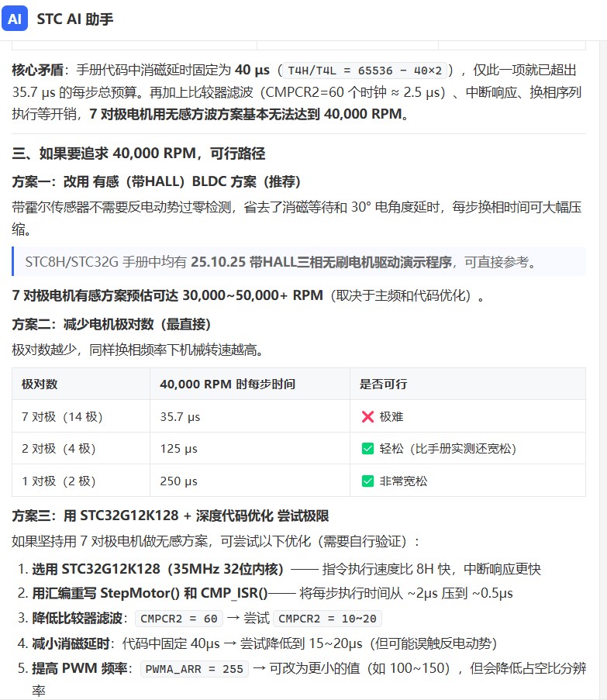
Task: Click heading 方案一：改用 有感（带HALL）BLDC 方案
Action: coord(157,181)
